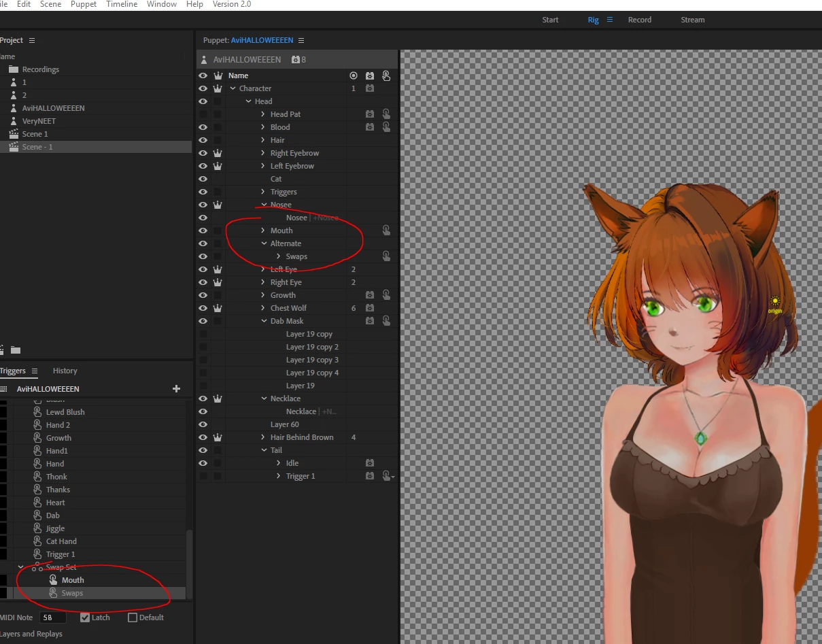Open the Puppet panel menu icon

[x=301, y=40]
